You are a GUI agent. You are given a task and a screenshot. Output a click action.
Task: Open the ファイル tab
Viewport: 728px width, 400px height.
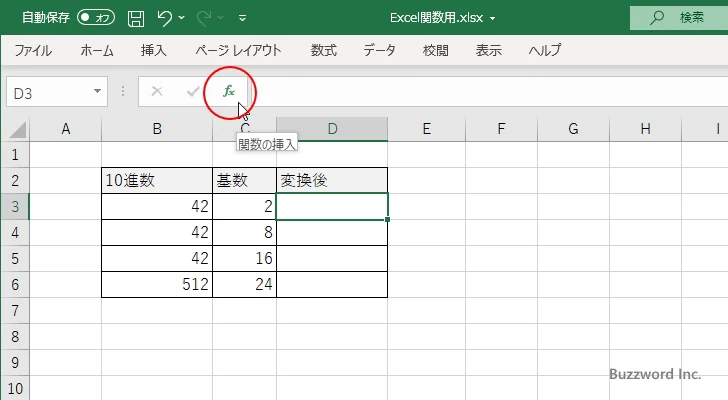click(33, 50)
